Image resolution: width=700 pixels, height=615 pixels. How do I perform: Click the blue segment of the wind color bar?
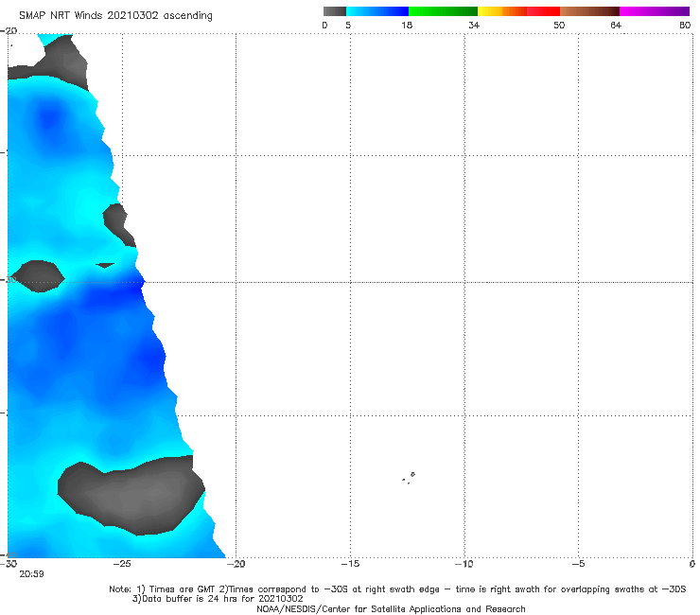[377, 11]
